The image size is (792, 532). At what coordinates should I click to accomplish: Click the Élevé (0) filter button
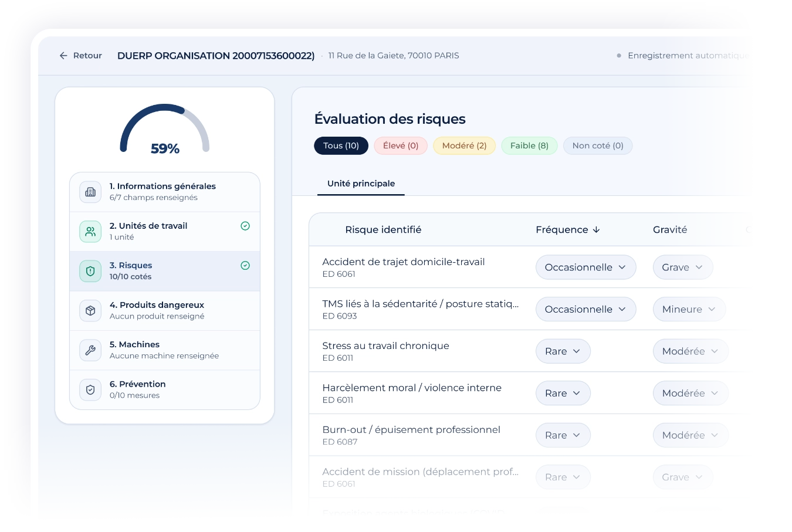401,146
